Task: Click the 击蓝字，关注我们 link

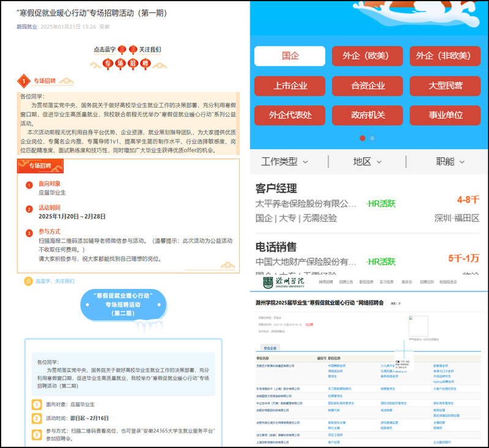Action: click(x=55, y=281)
